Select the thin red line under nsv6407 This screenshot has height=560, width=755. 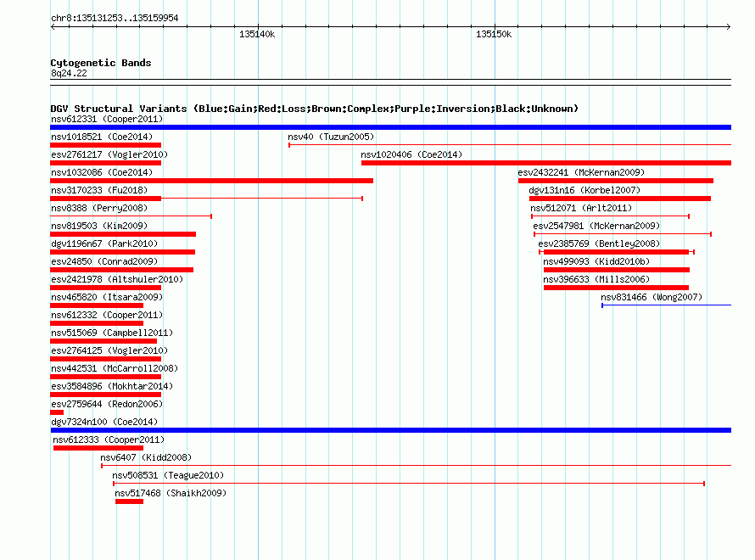pyautogui.click(x=416, y=466)
